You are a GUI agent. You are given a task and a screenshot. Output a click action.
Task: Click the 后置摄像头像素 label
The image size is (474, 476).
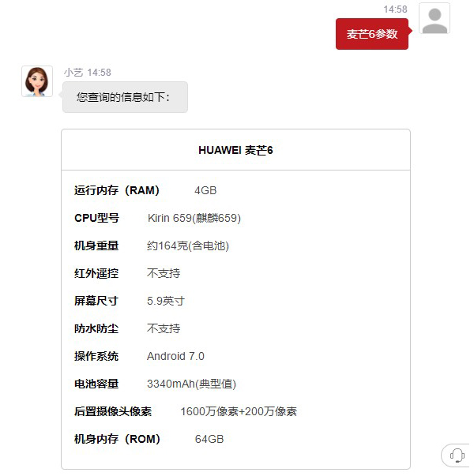coord(113,411)
